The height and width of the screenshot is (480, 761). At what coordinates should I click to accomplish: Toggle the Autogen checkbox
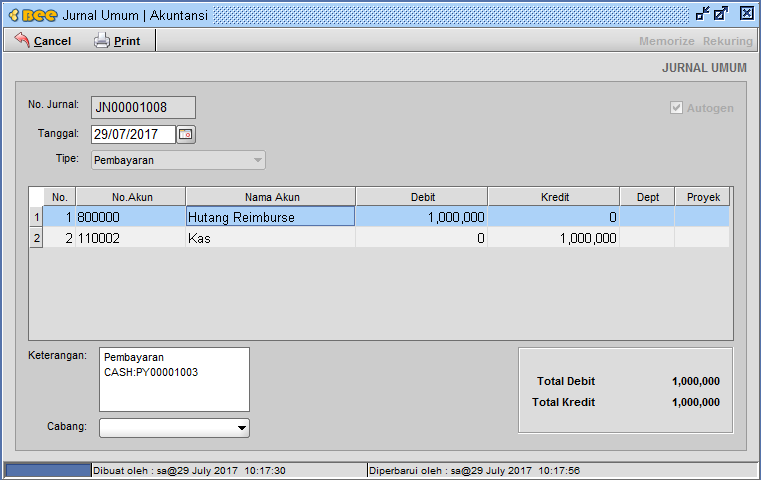676,108
